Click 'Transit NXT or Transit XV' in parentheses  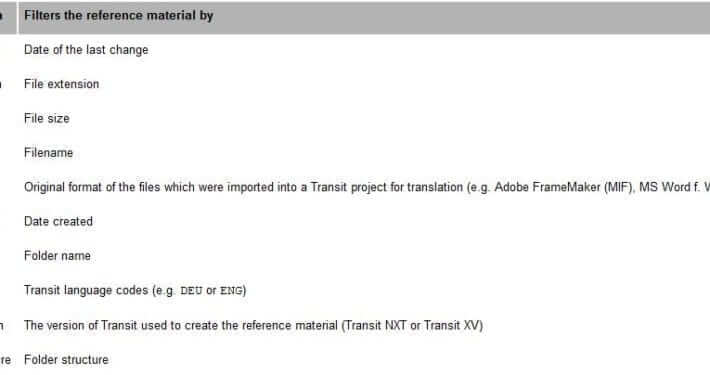click(412, 325)
